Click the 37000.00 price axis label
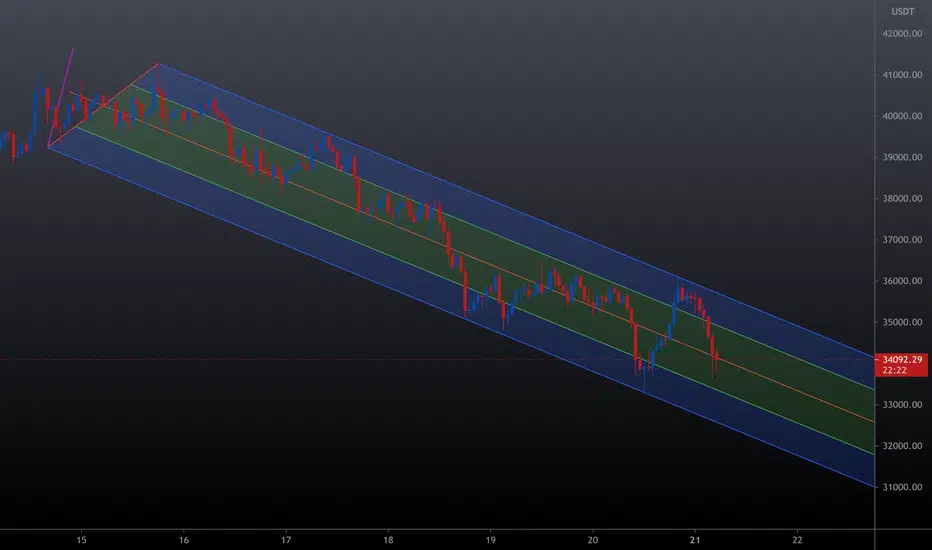The height and width of the screenshot is (550, 932). point(902,240)
